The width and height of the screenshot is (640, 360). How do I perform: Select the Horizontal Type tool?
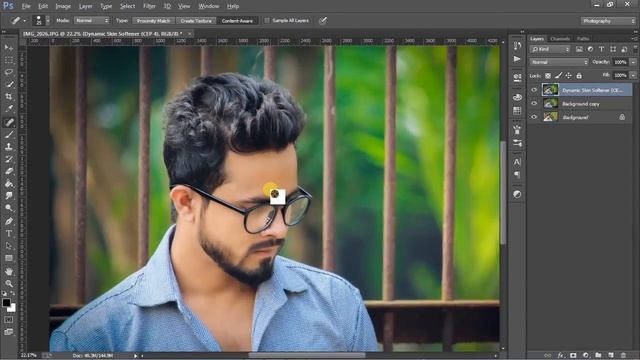pyautogui.click(x=9, y=233)
